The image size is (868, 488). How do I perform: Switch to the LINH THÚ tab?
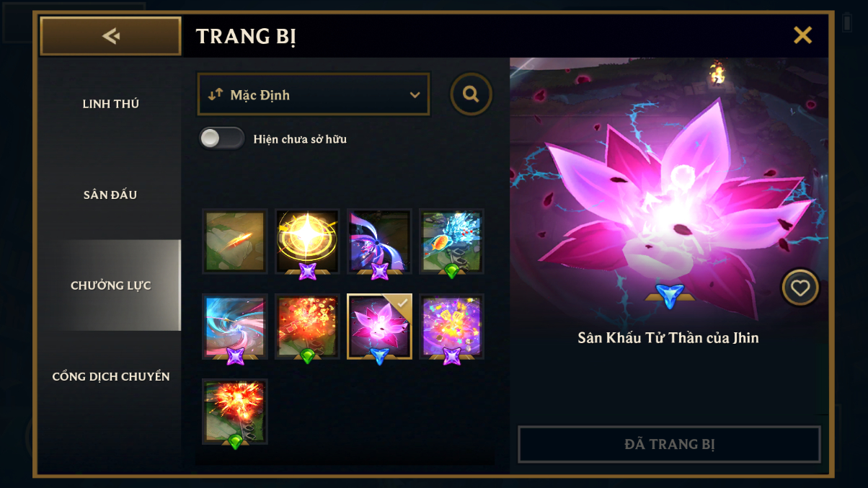pyautogui.click(x=110, y=104)
